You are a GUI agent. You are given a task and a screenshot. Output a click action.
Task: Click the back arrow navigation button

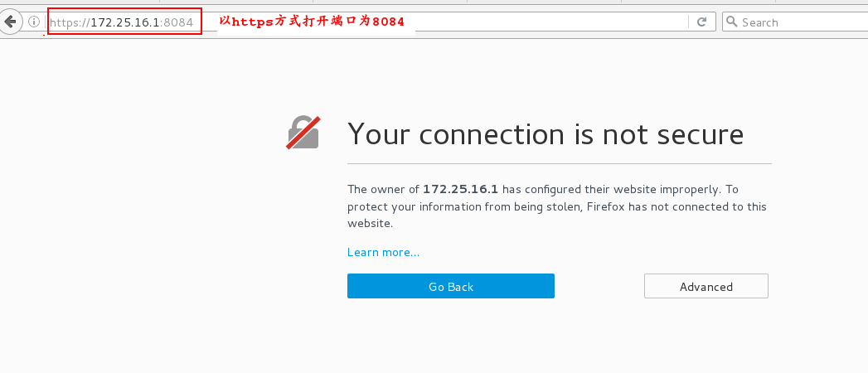point(10,22)
